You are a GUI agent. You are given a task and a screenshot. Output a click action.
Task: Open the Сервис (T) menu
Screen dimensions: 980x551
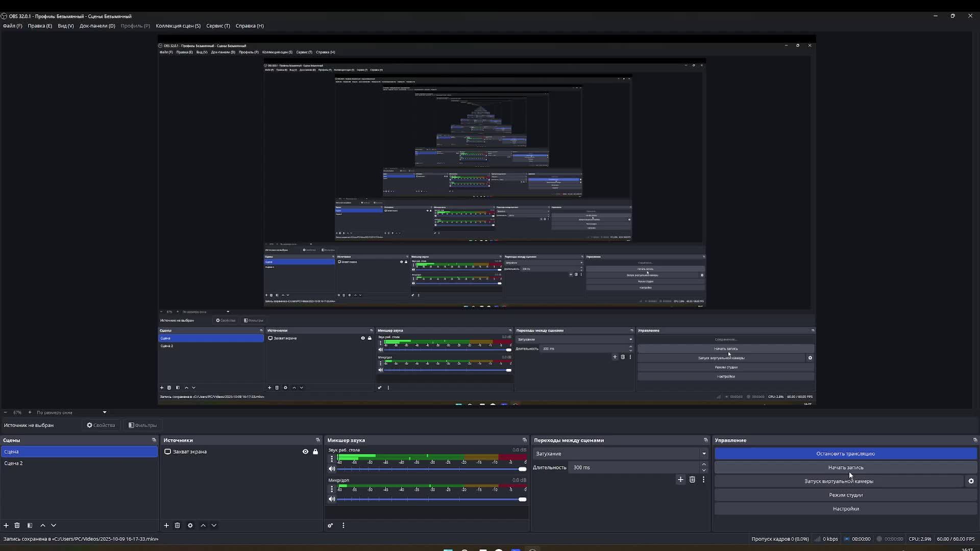click(218, 26)
